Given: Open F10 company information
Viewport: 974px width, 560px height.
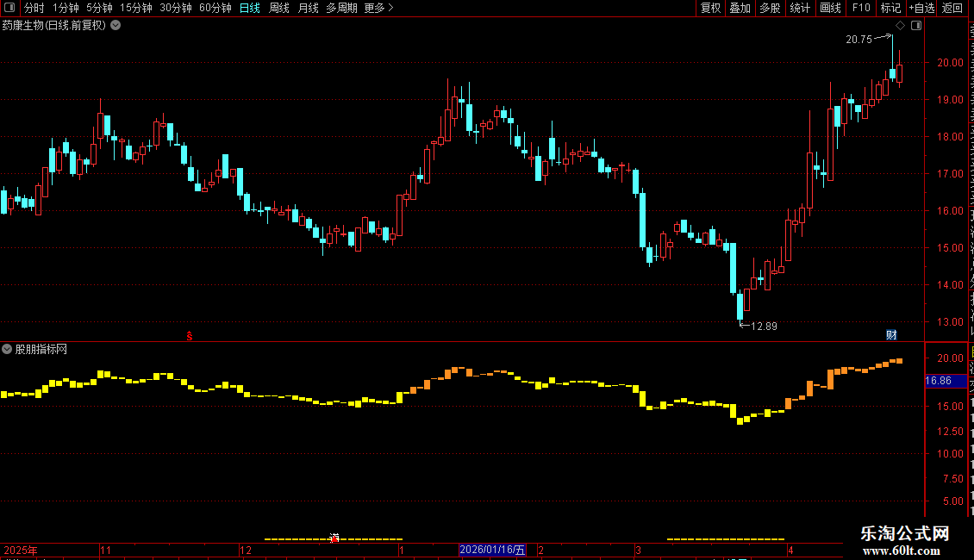Looking at the screenshot, I should point(861,8).
